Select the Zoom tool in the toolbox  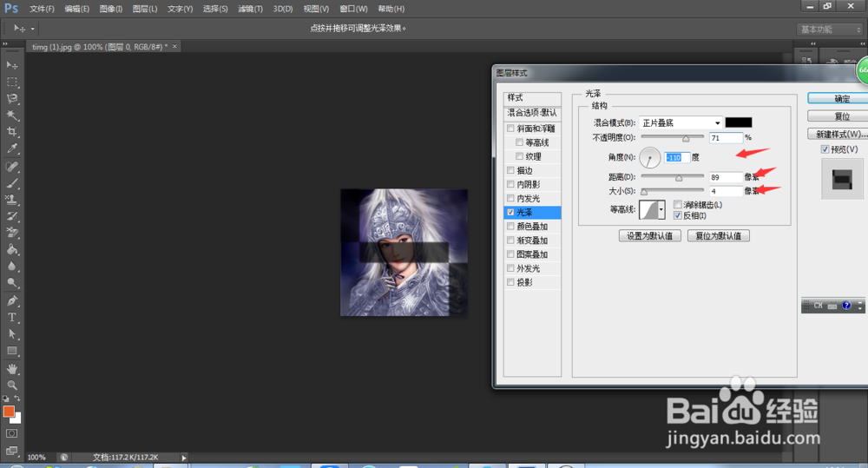11,385
